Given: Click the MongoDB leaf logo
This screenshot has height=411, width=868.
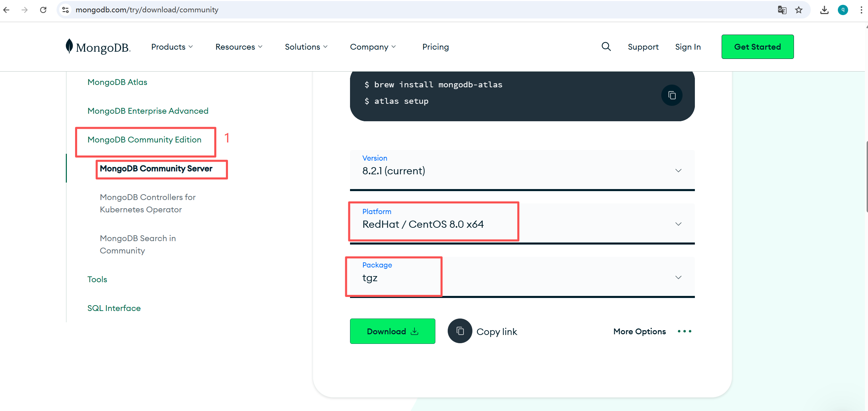Looking at the screenshot, I should [69, 46].
